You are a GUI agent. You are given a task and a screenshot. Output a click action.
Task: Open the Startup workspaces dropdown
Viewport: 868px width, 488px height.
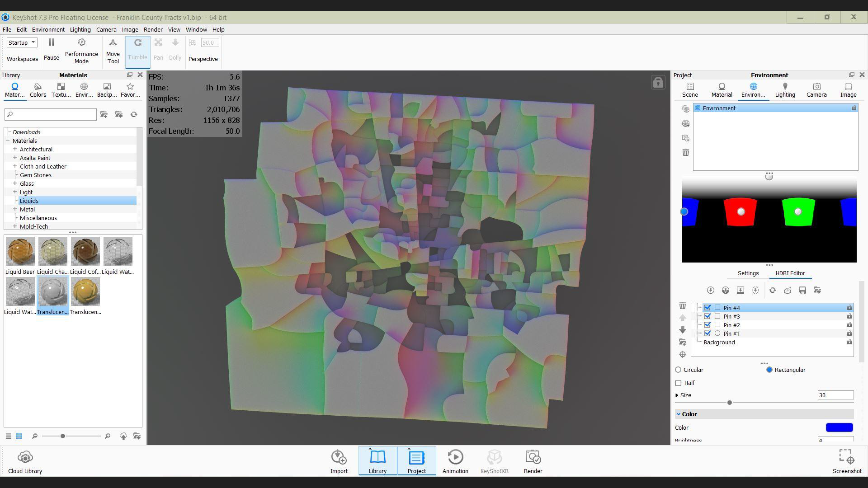click(21, 42)
